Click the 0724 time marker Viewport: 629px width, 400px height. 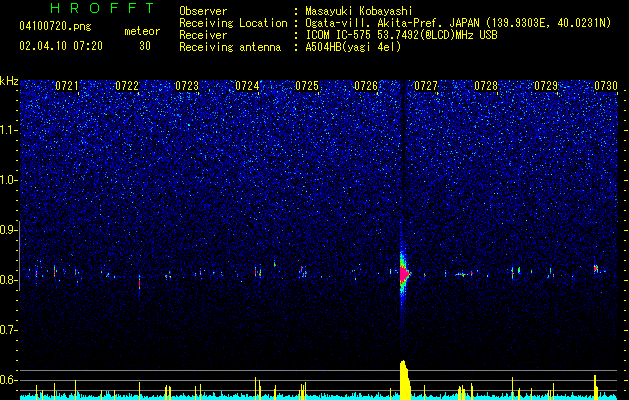tap(247, 86)
